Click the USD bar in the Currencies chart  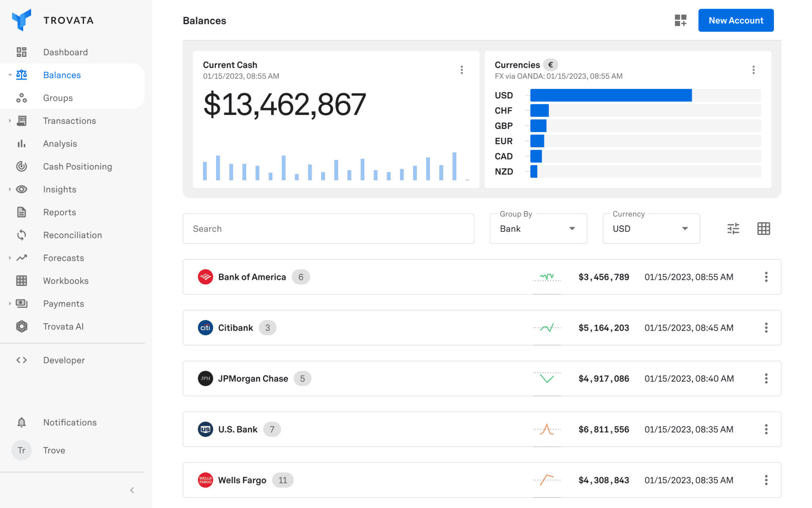(611, 95)
